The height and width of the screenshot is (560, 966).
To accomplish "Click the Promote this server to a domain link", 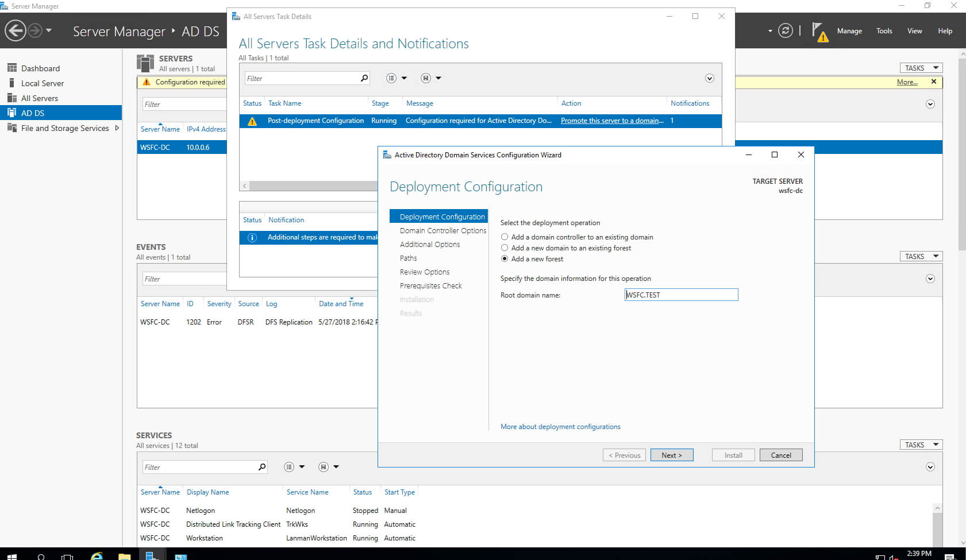I will click(611, 121).
